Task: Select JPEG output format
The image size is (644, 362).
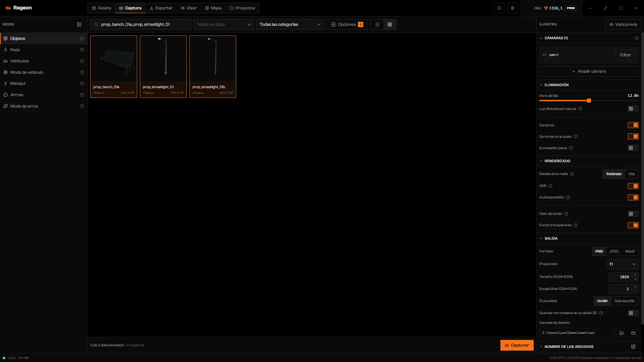Action: click(x=614, y=251)
